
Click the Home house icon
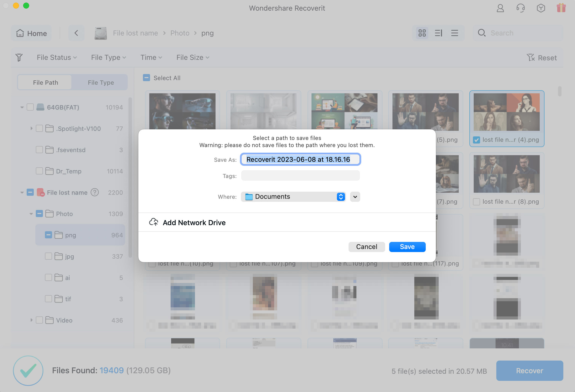tap(20, 33)
